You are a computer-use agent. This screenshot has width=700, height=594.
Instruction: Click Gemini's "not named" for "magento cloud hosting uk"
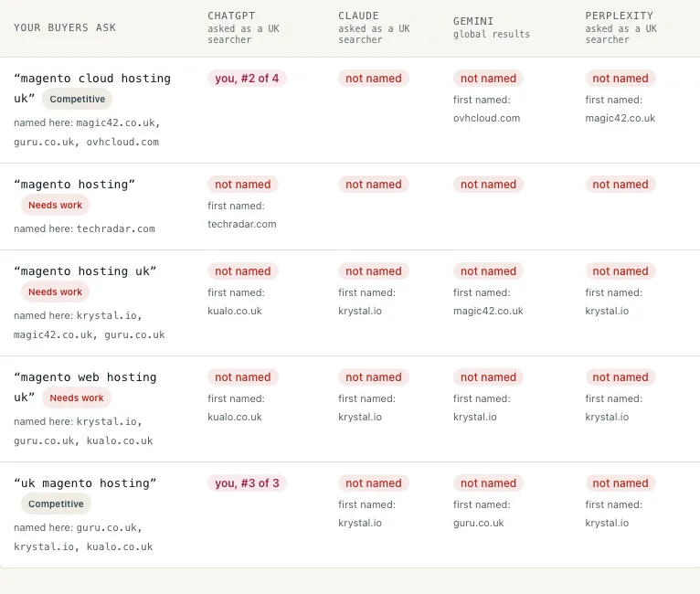tap(488, 79)
